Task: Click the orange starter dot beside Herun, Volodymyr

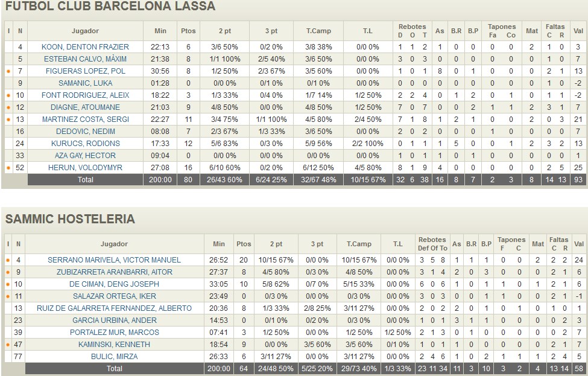Action: click(x=8, y=168)
